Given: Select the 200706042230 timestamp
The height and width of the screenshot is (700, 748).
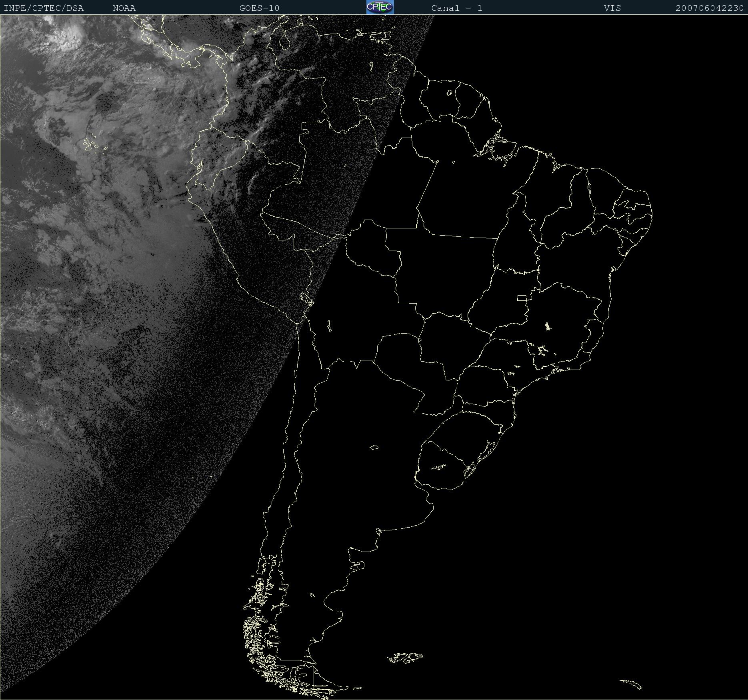Looking at the screenshot, I should (710, 8).
